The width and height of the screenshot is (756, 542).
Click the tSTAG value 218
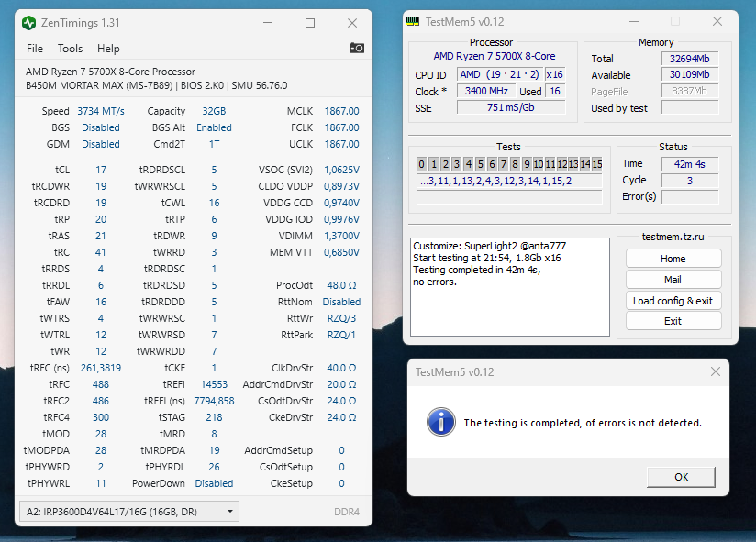[214, 417]
